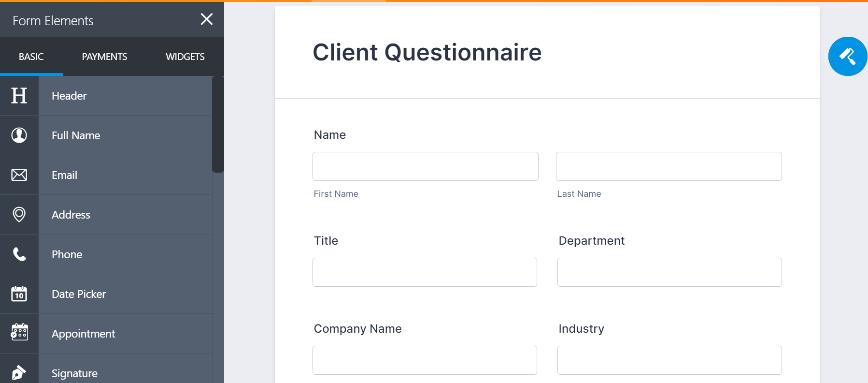Click the Last Name input field

(669, 166)
